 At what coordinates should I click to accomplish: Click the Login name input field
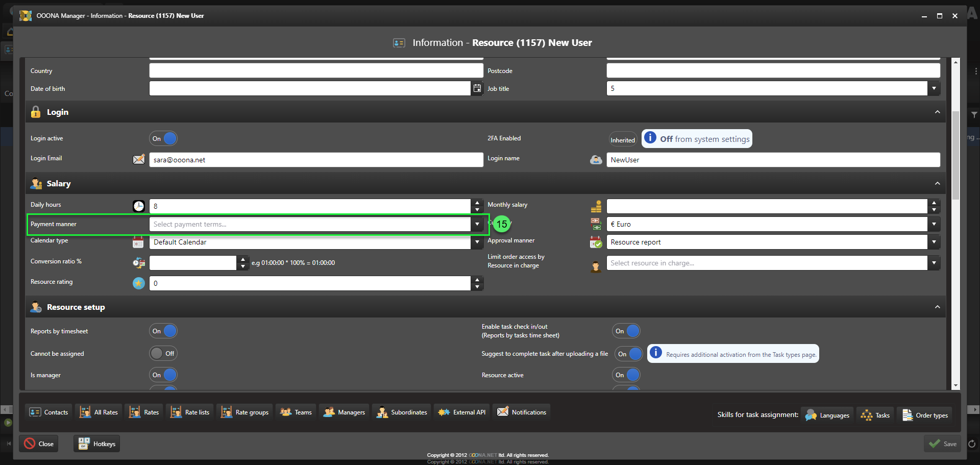tap(773, 160)
